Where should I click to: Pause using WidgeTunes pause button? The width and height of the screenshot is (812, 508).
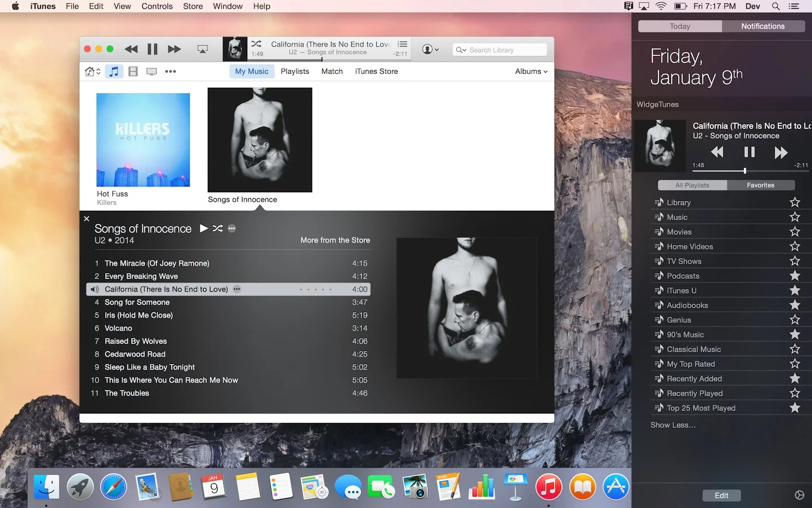pyautogui.click(x=749, y=152)
